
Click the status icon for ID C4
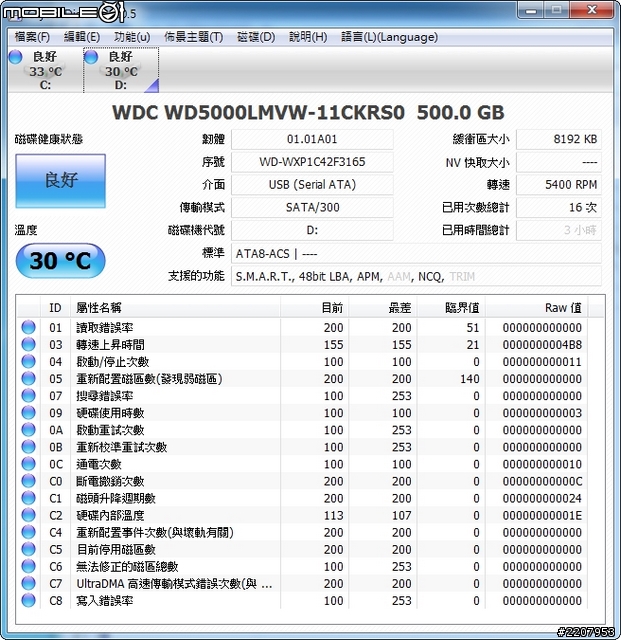pyautogui.click(x=29, y=532)
